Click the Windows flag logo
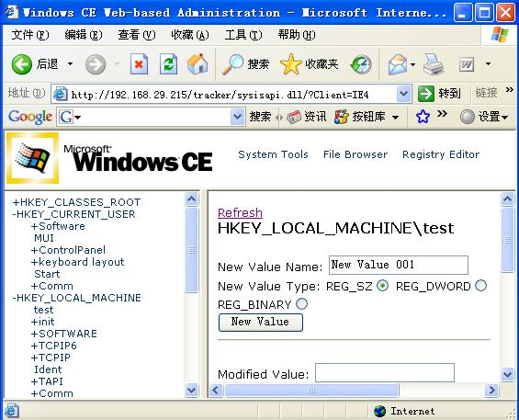 coord(499,35)
